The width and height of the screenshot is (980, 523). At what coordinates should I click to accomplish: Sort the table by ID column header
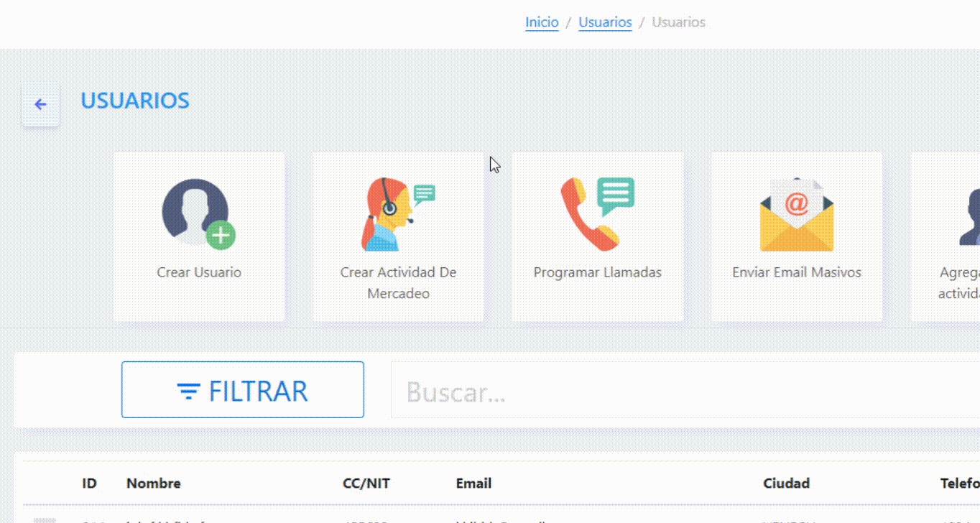pos(89,483)
